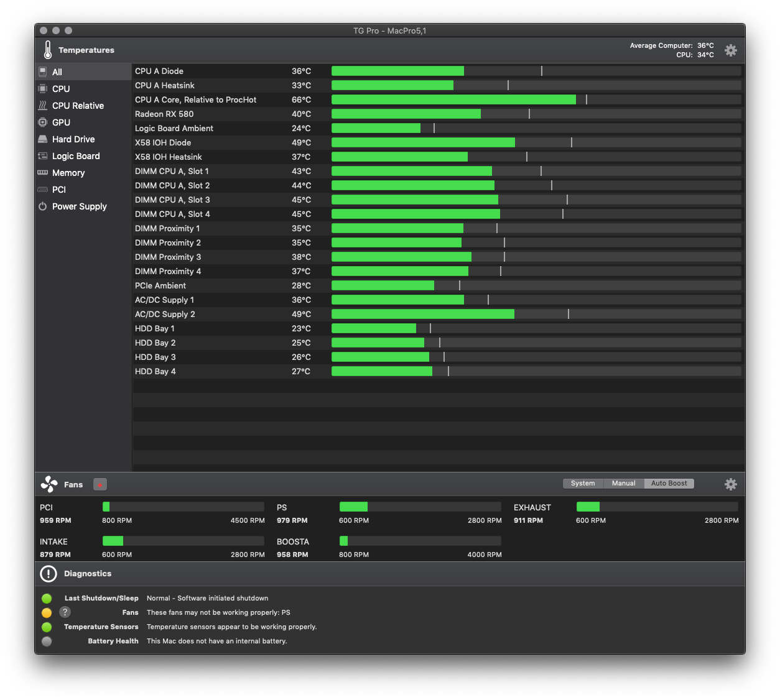Click the Diagnostics exclamation icon

click(x=49, y=574)
